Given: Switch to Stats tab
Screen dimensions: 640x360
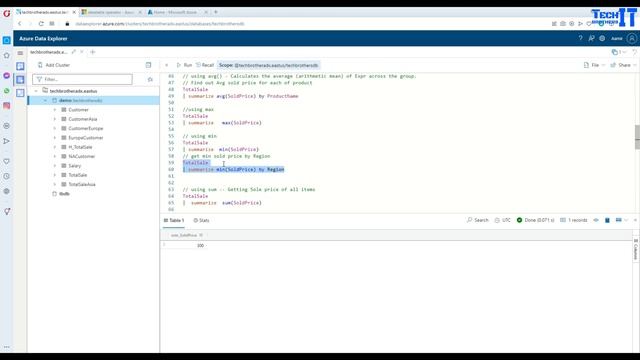Looking at the screenshot, I should tap(201, 220).
